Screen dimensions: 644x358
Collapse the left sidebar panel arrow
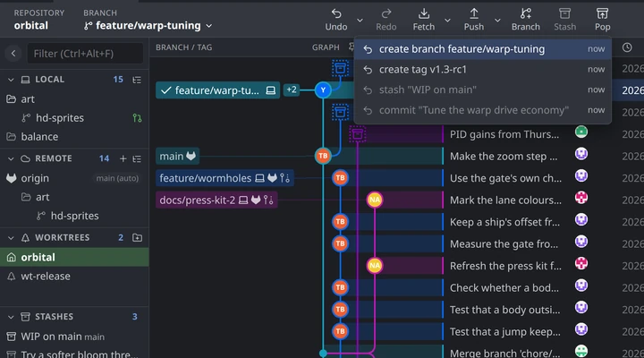point(13,54)
